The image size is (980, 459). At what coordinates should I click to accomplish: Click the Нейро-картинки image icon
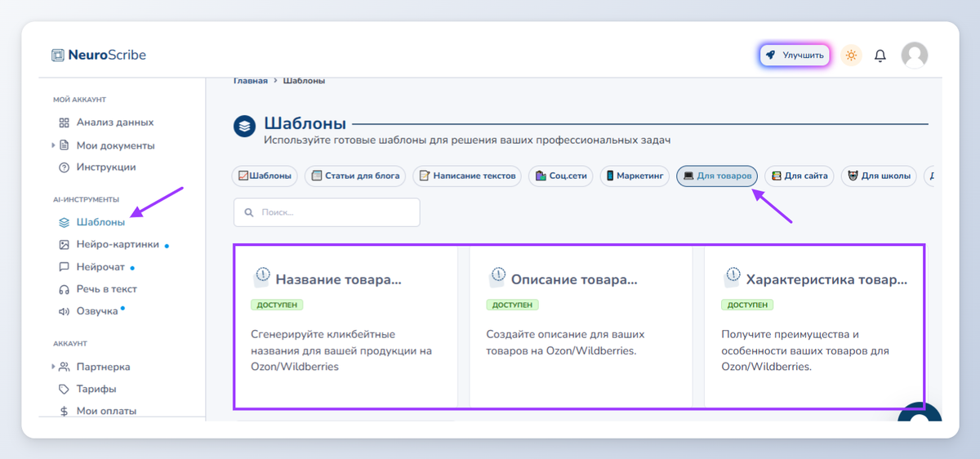(x=64, y=244)
